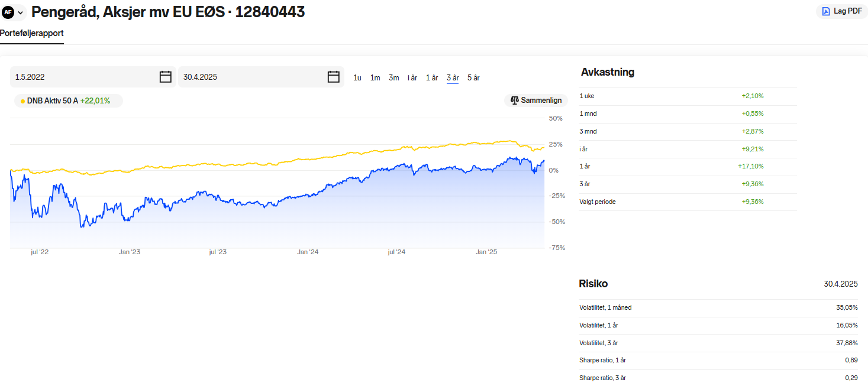Click the yellow dot of DNB Aktiv 50 A
Image resolution: width=868 pixels, height=386 pixels.
tap(22, 101)
